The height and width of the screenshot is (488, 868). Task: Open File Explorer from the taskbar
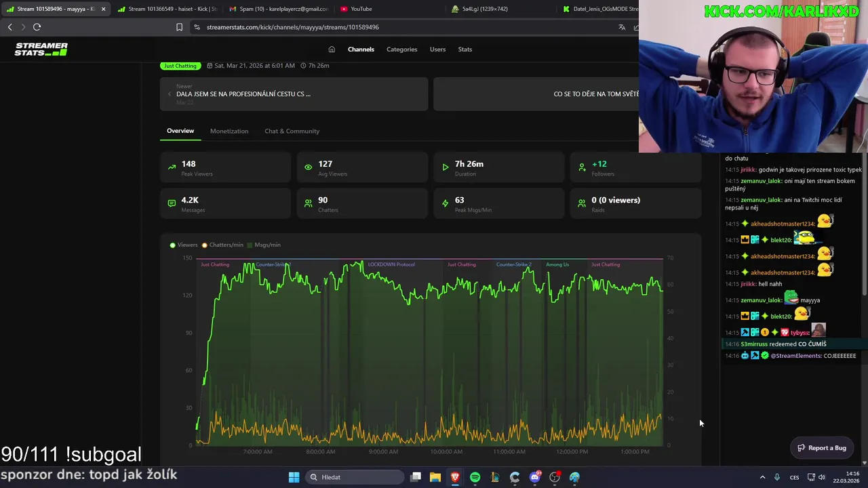click(435, 477)
